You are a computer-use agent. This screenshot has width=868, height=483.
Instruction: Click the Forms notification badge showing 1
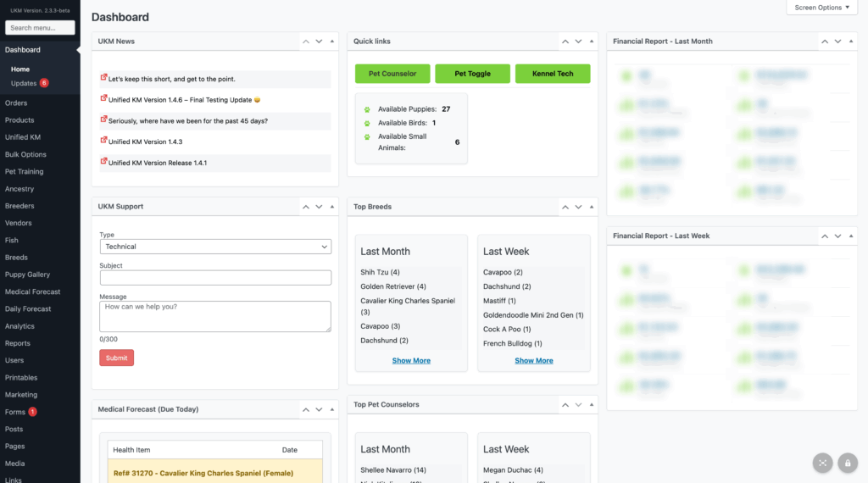point(33,412)
